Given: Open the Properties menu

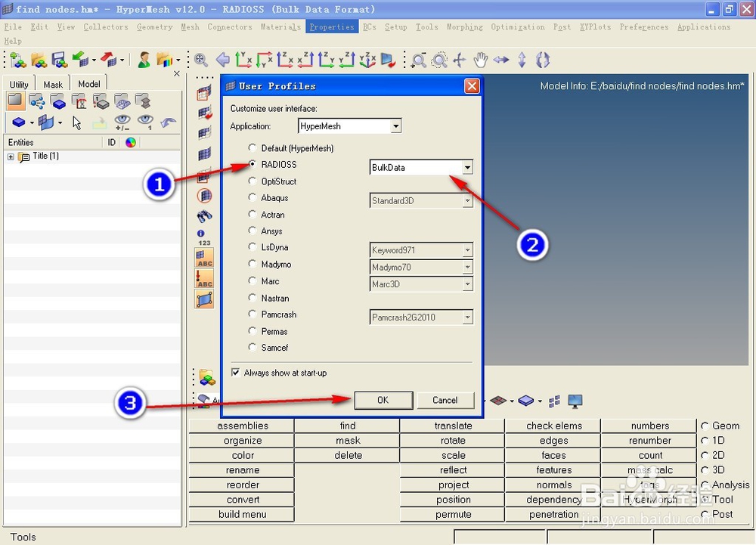Looking at the screenshot, I should (332, 26).
